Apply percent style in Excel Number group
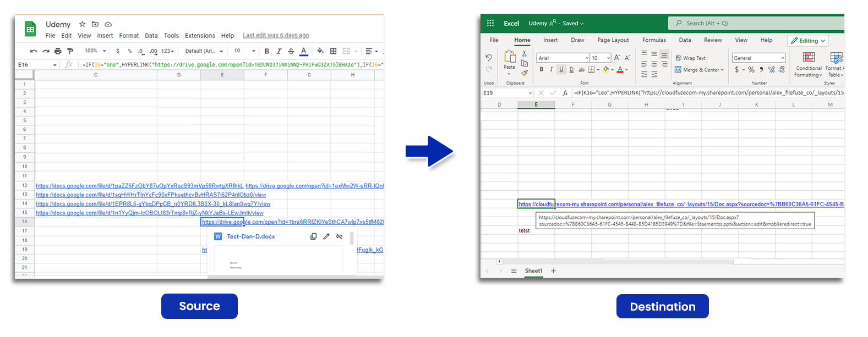This screenshot has width=868, height=337. (751, 70)
